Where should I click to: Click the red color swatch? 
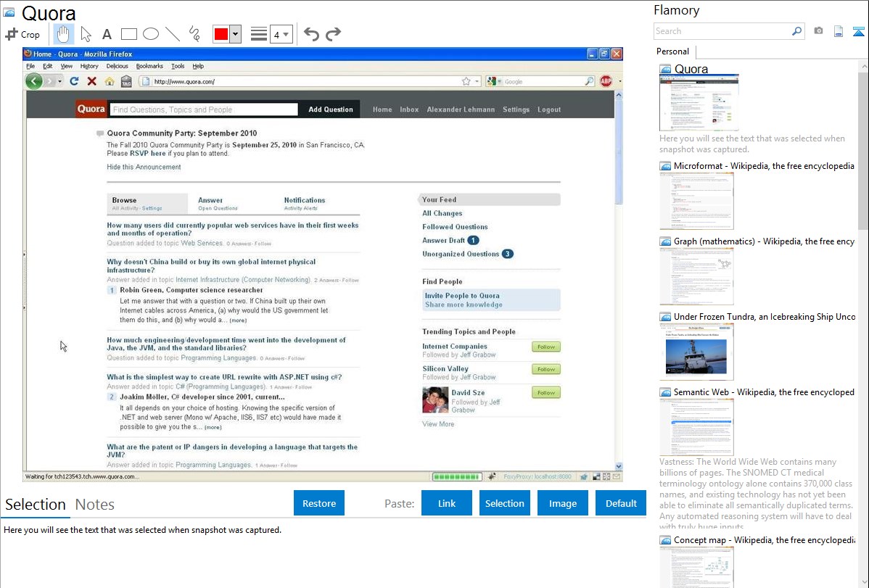point(221,34)
